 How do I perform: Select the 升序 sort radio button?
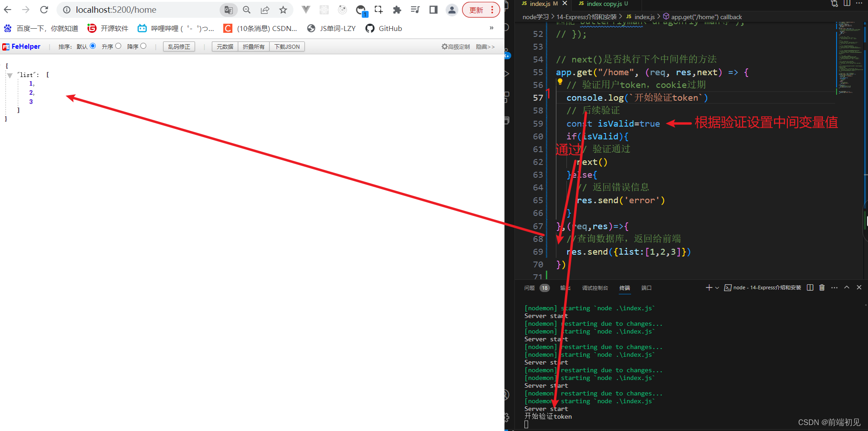(x=118, y=46)
